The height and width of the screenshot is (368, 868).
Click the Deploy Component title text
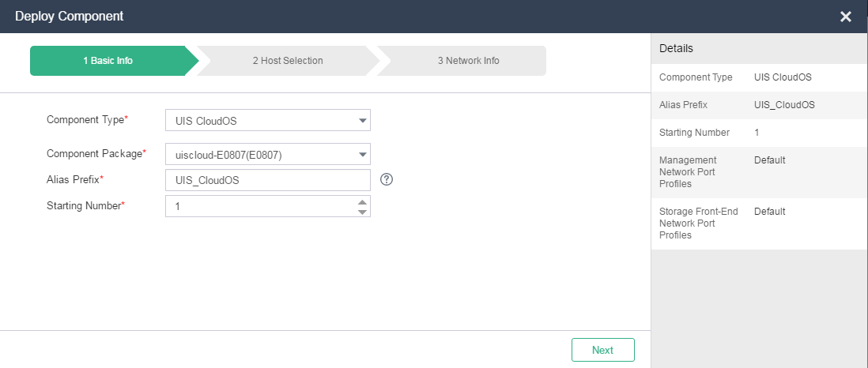click(69, 16)
